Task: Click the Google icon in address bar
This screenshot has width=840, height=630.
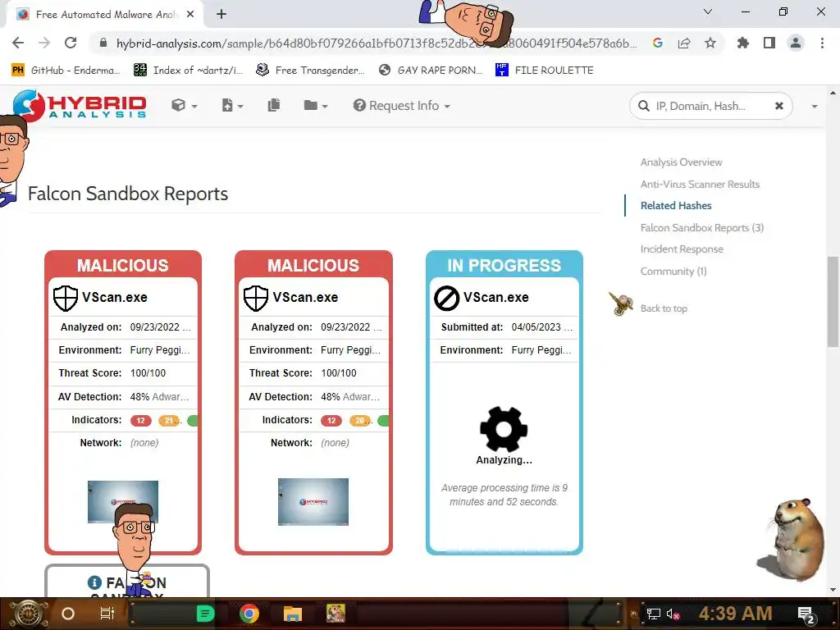Action: click(x=658, y=43)
